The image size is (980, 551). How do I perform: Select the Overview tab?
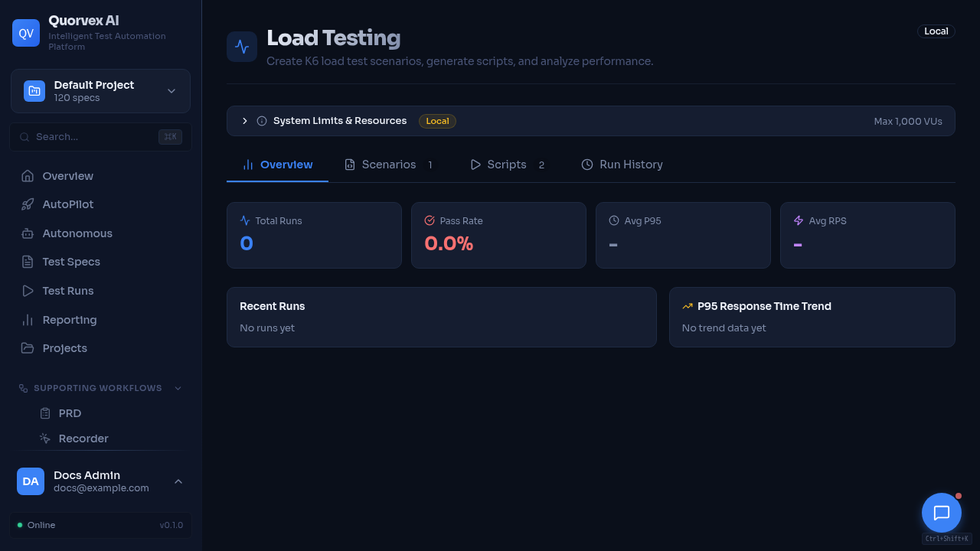pyautogui.click(x=277, y=165)
